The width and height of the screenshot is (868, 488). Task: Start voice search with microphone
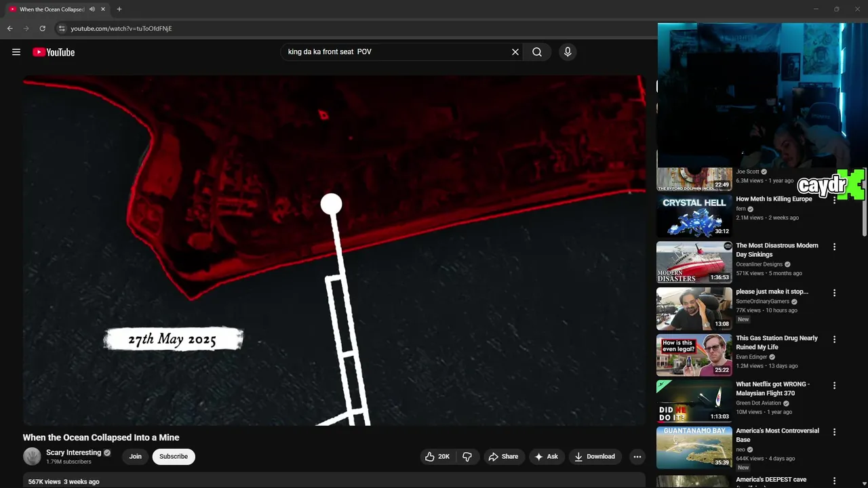[568, 52]
